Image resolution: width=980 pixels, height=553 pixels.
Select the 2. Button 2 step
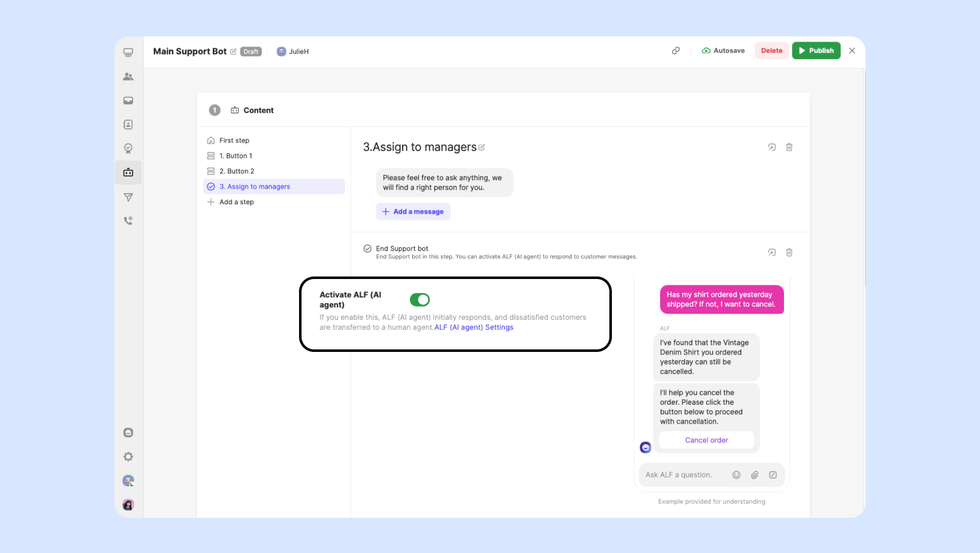(x=237, y=172)
